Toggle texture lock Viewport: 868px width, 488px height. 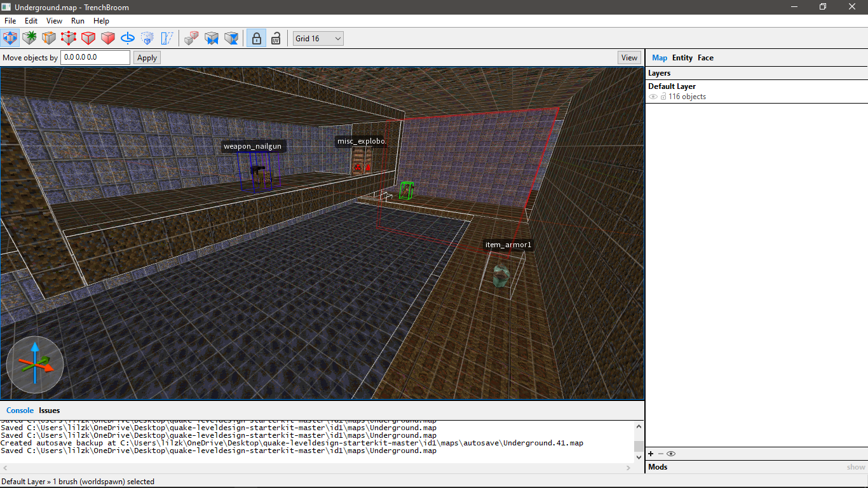click(256, 38)
